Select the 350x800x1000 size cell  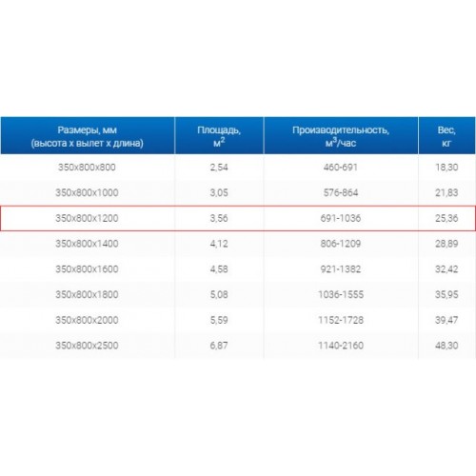click(87, 192)
